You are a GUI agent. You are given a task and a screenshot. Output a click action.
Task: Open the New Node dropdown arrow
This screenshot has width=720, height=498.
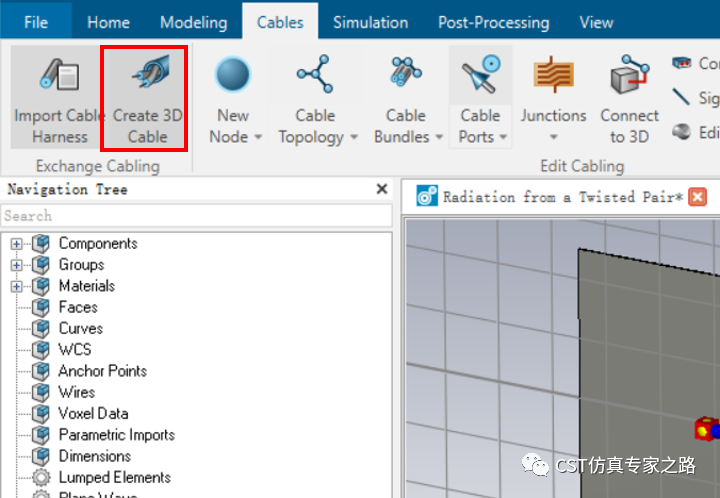(258, 137)
